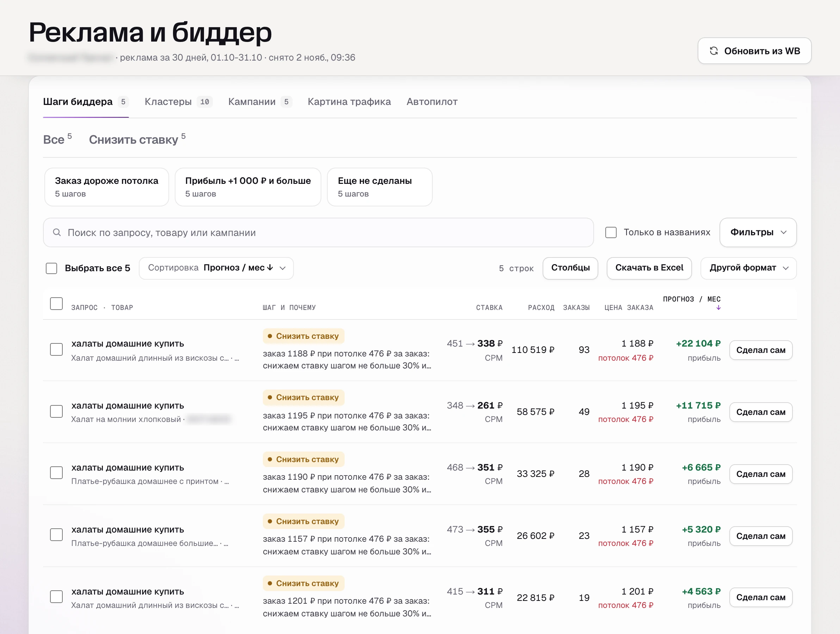This screenshot has width=840, height=634.
Task: Click the Цена заказа column header
Action: [629, 307]
